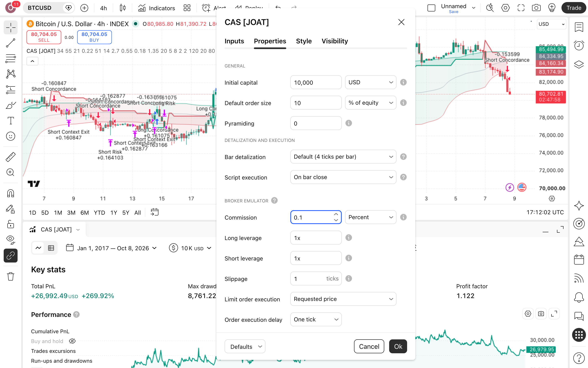This screenshot has width=588, height=368.
Task: Toggle Buy and hold visibility eye
Action: pos(72,341)
